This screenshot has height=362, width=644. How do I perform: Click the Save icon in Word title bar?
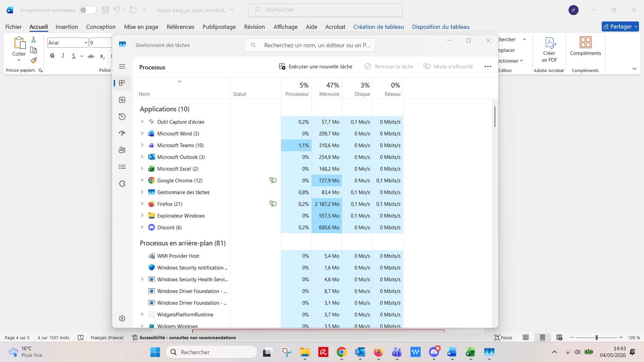(105, 10)
